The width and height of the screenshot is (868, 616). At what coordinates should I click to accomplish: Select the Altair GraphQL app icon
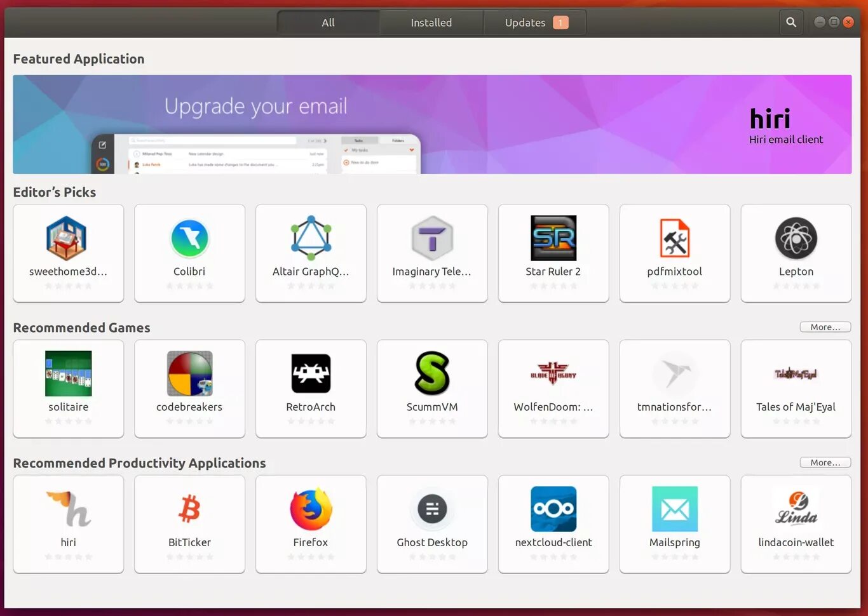tap(311, 238)
